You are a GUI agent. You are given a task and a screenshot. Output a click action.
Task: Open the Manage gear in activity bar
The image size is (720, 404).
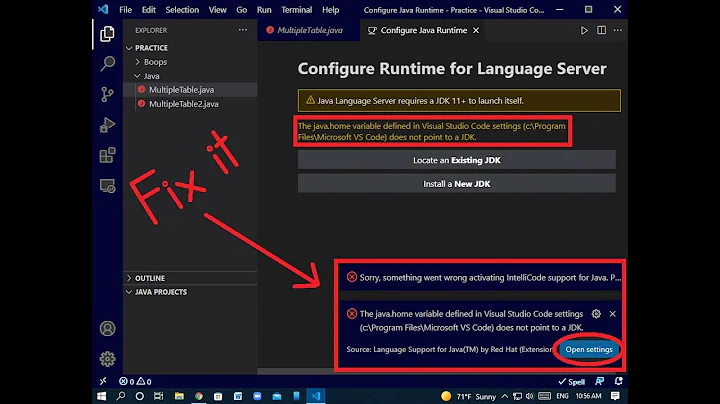107,359
